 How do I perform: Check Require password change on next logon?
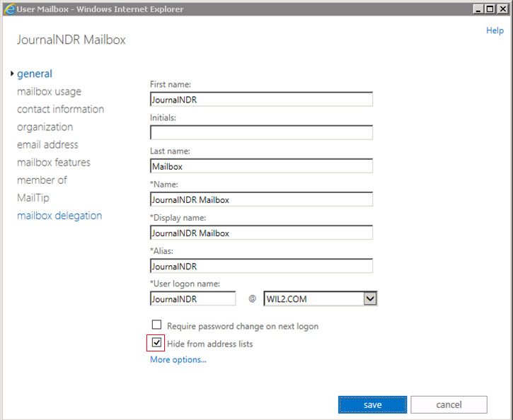click(x=156, y=325)
